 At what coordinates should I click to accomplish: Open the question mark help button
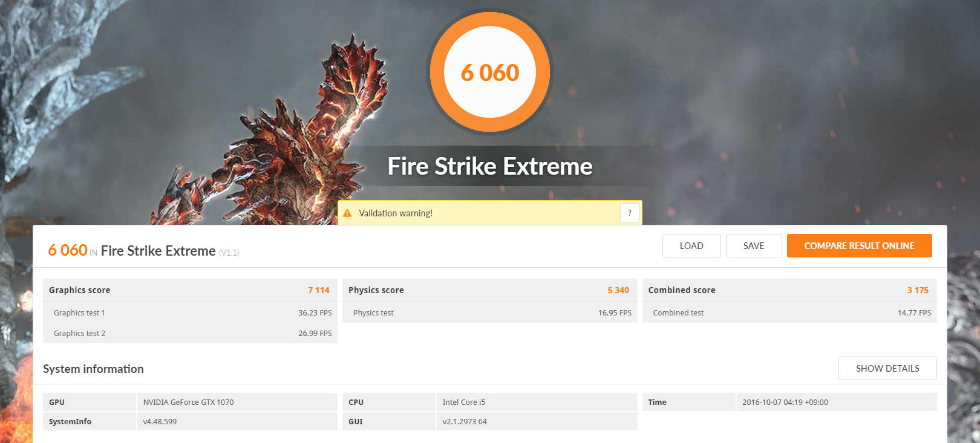(x=630, y=213)
